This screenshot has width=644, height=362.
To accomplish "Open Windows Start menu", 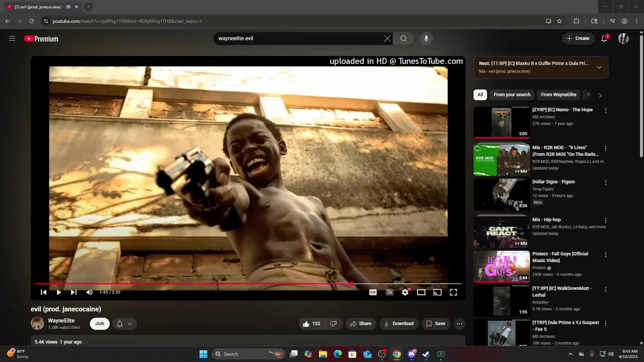I will pyautogui.click(x=203, y=354).
